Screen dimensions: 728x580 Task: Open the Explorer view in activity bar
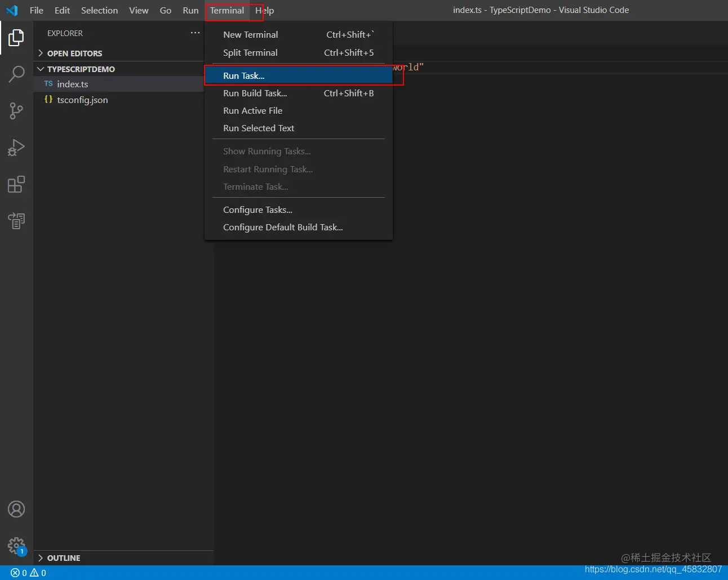16,38
